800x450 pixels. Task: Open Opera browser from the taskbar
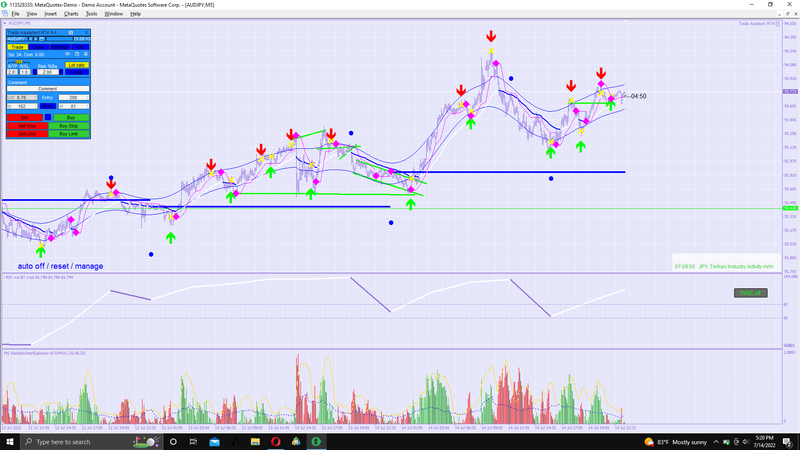point(276,441)
